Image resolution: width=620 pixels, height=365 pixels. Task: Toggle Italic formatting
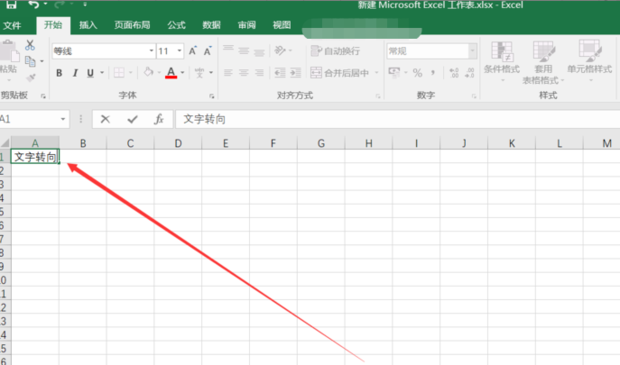tap(75, 73)
